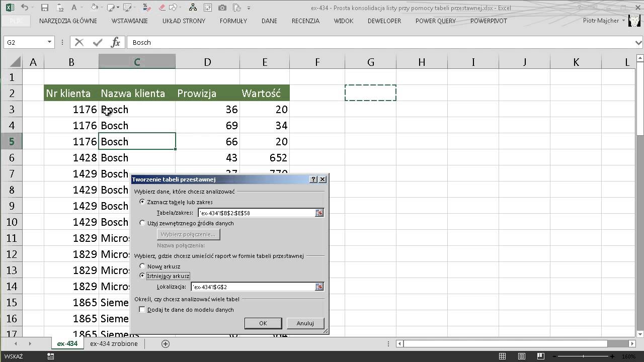Viewport: 644px width, 362px height.
Task: Click the camera icon in quick toolbar
Action: [222, 8]
